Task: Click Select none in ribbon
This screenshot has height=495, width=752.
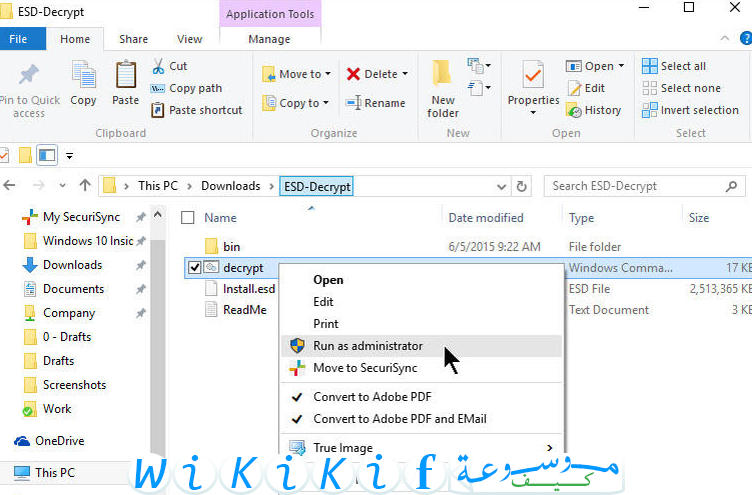Action: click(x=682, y=88)
